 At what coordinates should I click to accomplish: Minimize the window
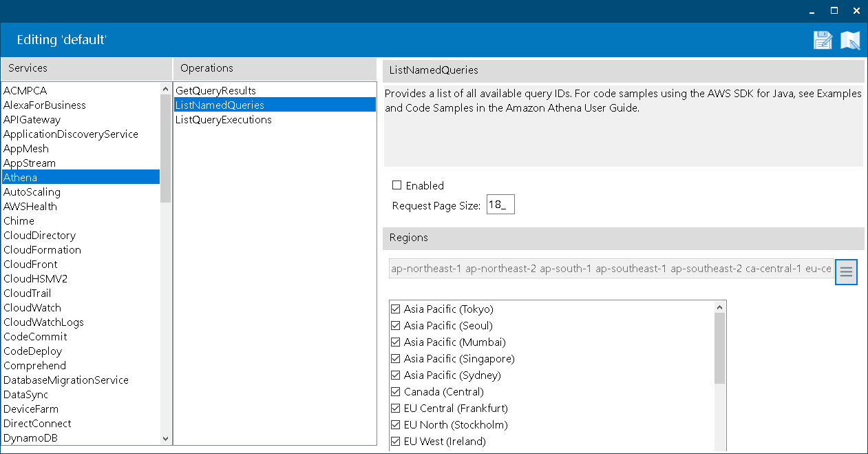point(813,10)
